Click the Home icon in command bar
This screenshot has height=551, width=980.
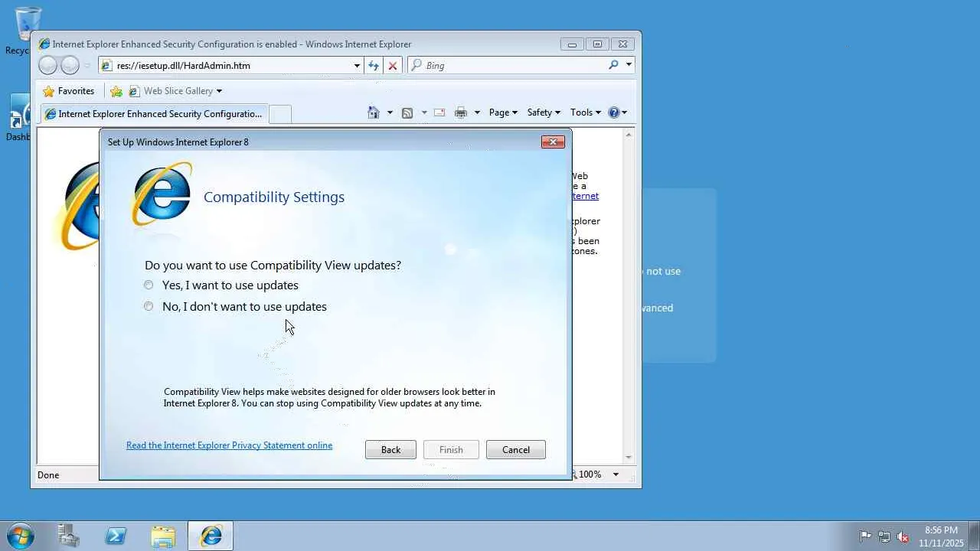(374, 112)
